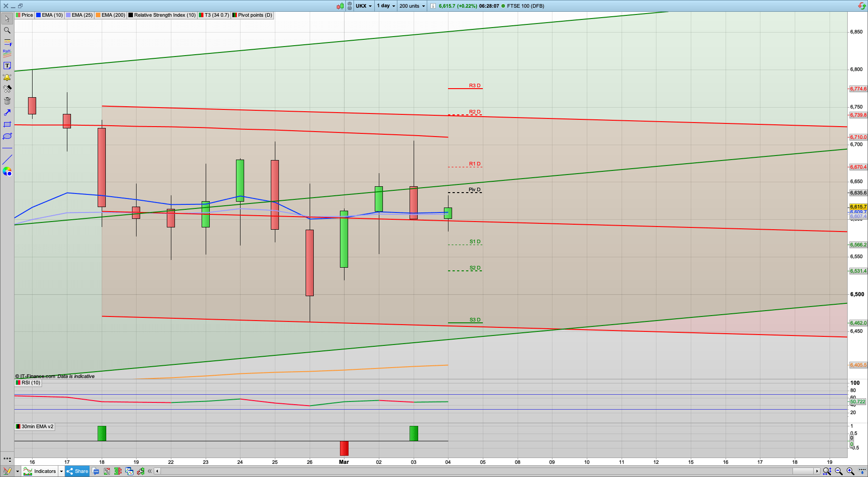Image resolution: width=868 pixels, height=477 pixels.
Task: Click the delete drawings trash icon
Action: coord(7,101)
